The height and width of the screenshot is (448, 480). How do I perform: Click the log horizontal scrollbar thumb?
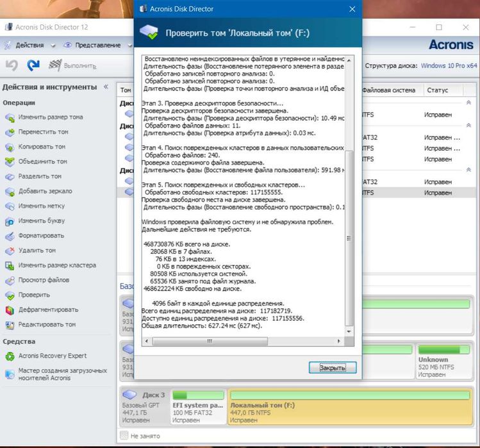(x=210, y=341)
